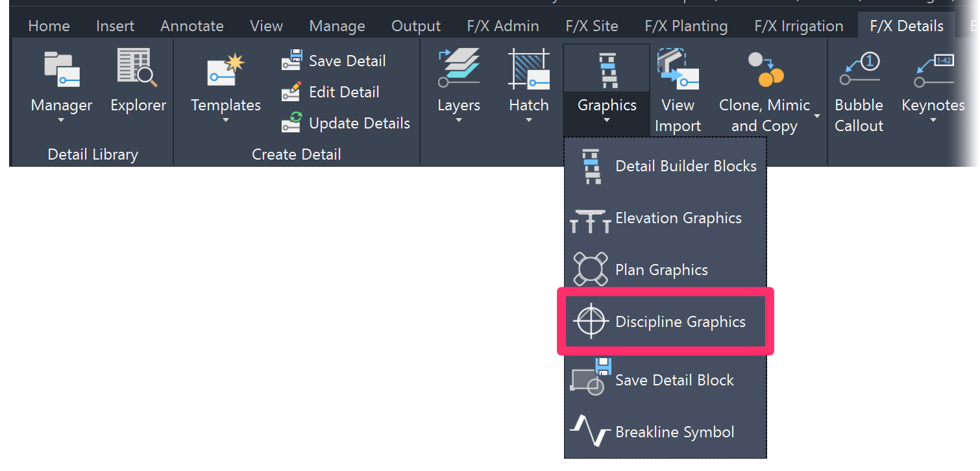Screen dimensions: 980x471
Task: Open the F/X Planting ribbon tab
Action: pyautogui.click(x=687, y=26)
